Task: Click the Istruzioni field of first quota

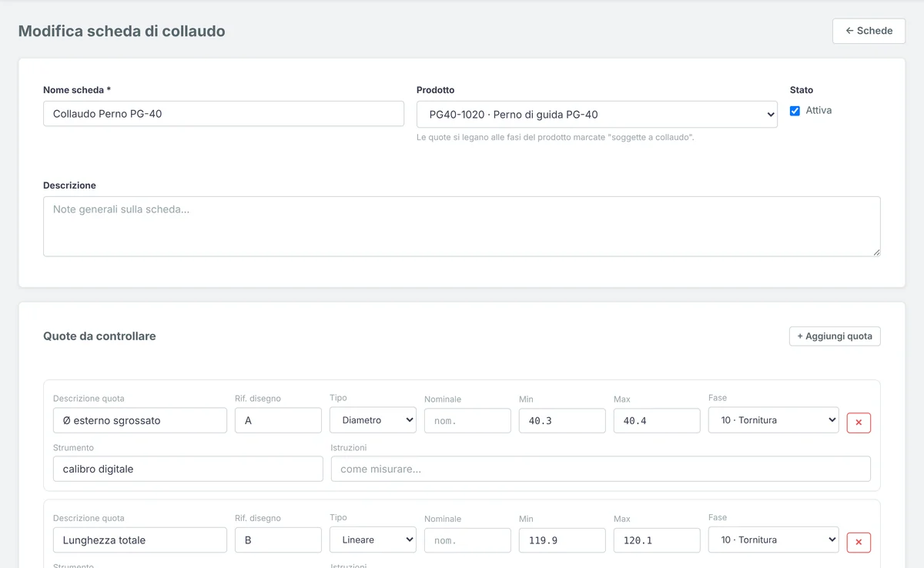Action: click(x=601, y=469)
